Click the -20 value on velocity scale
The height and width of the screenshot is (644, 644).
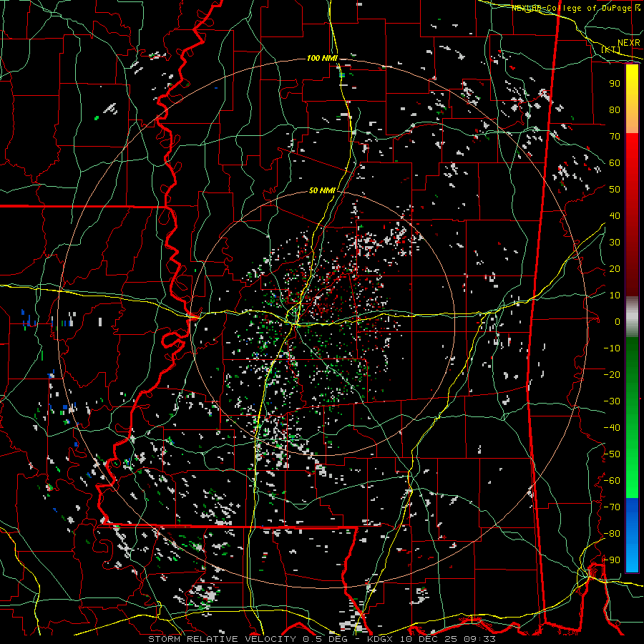click(612, 374)
